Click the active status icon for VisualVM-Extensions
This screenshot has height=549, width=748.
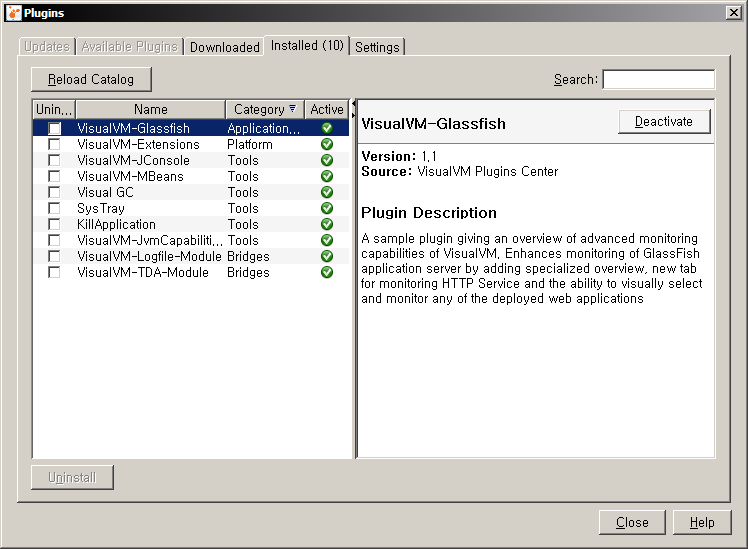pos(327,144)
